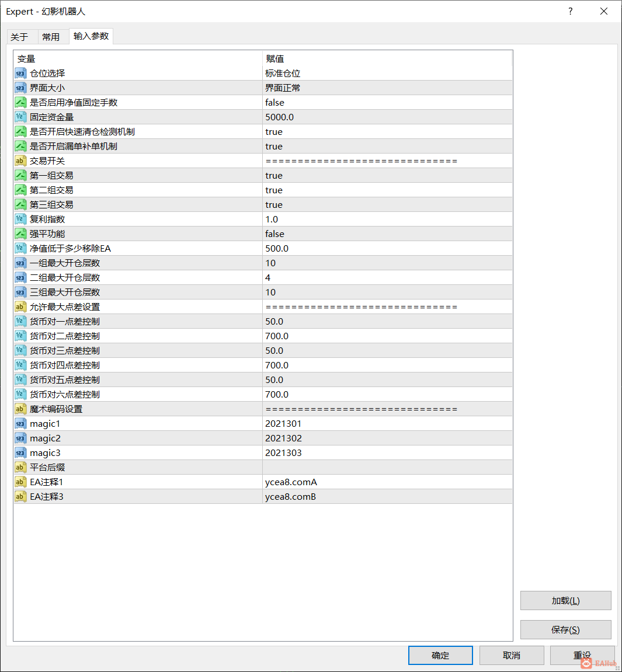Click the 保存(S) button

(565, 629)
